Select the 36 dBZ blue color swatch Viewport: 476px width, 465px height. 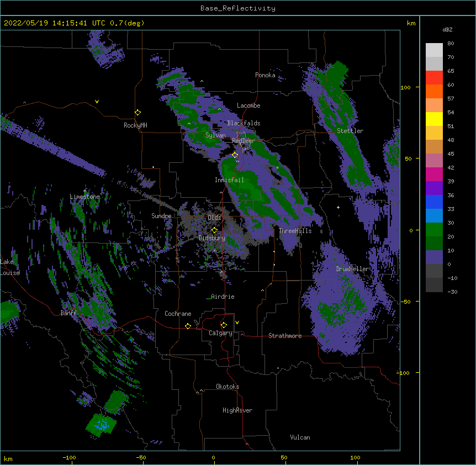(x=434, y=202)
